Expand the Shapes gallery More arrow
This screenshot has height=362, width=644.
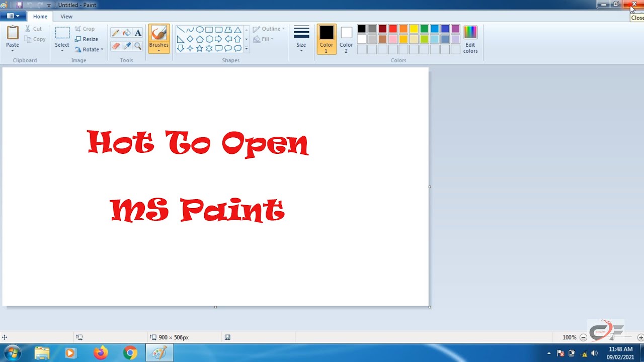(246, 49)
